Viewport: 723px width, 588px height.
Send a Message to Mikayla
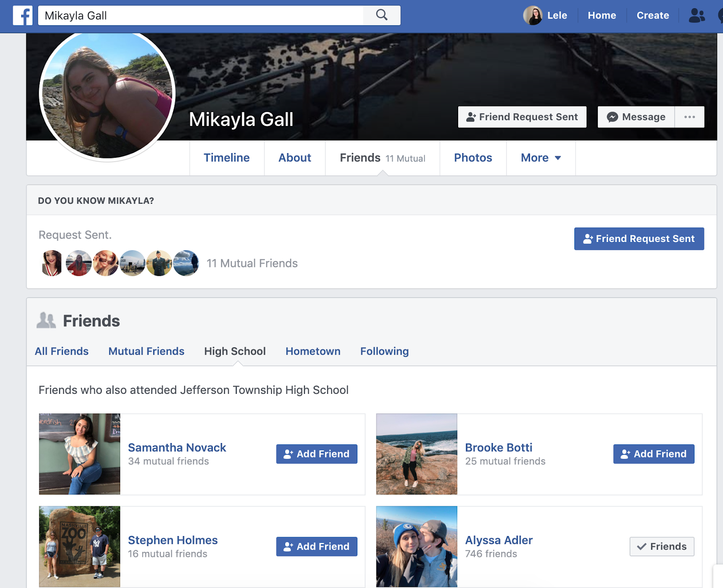coord(636,117)
